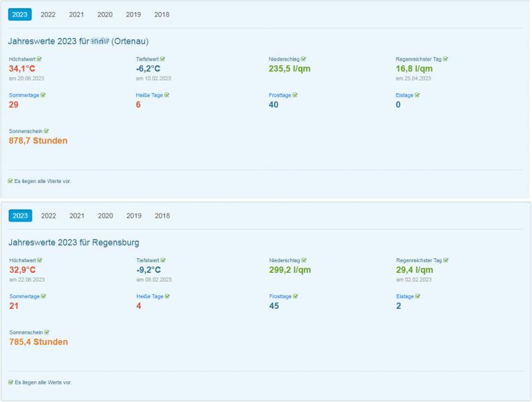Click check icon beside Heiße Tage in Ortenau panel
Viewport: 532px width, 402px height.
(167, 95)
